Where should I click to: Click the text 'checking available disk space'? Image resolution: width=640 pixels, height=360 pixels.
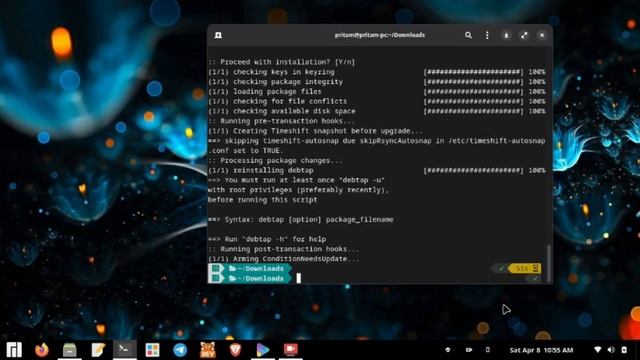tap(294, 111)
